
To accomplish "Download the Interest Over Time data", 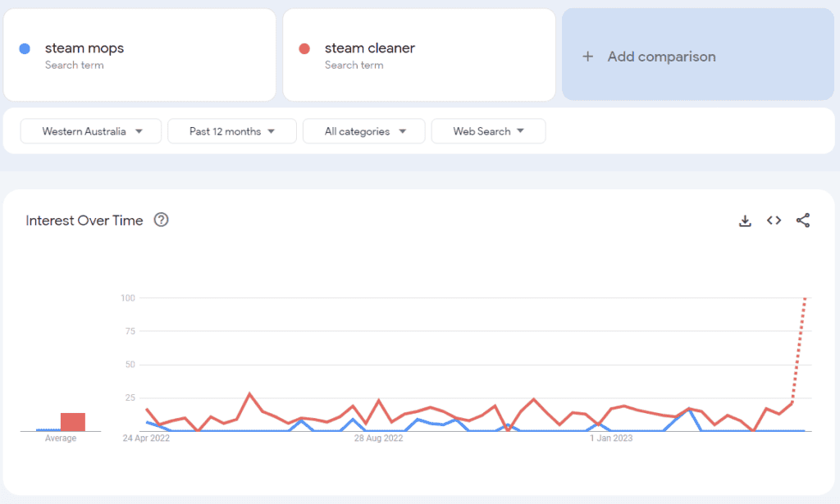I will coord(745,220).
